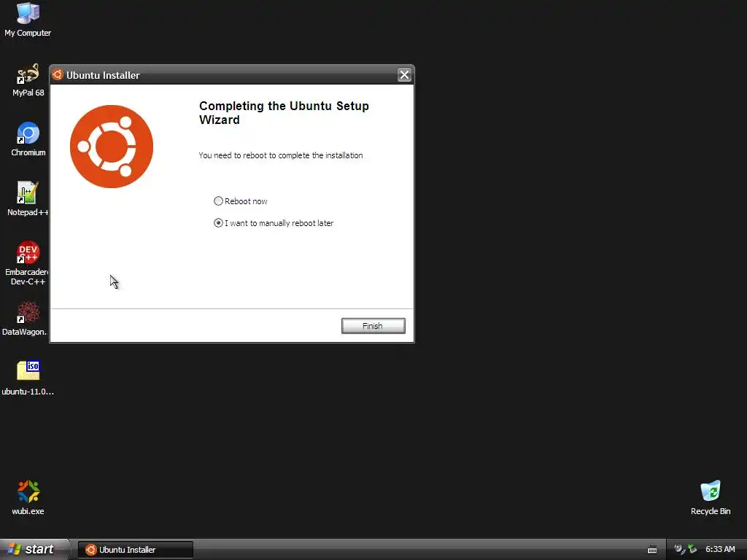Click the first system tray icon

[679, 549]
